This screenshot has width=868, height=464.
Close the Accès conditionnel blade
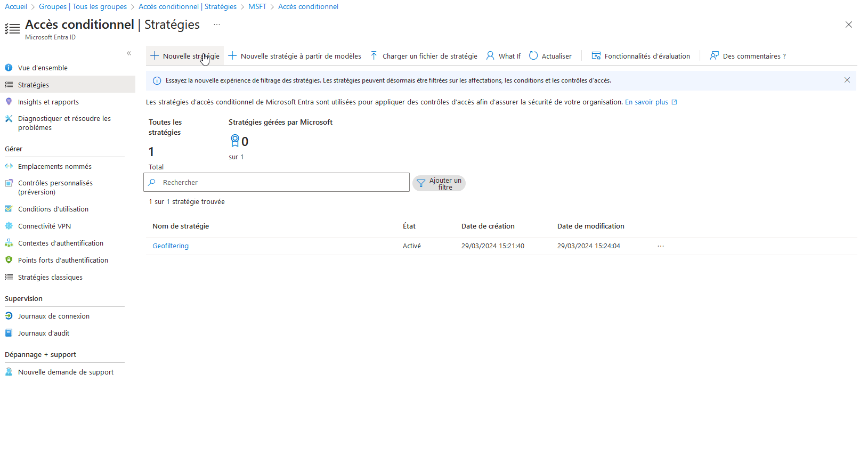(x=849, y=25)
